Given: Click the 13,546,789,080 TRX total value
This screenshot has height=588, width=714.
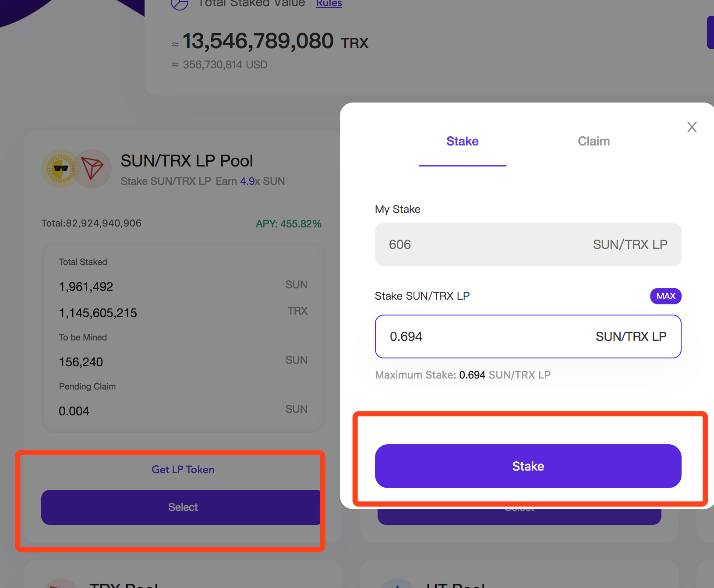Looking at the screenshot, I should pyautogui.click(x=275, y=42).
